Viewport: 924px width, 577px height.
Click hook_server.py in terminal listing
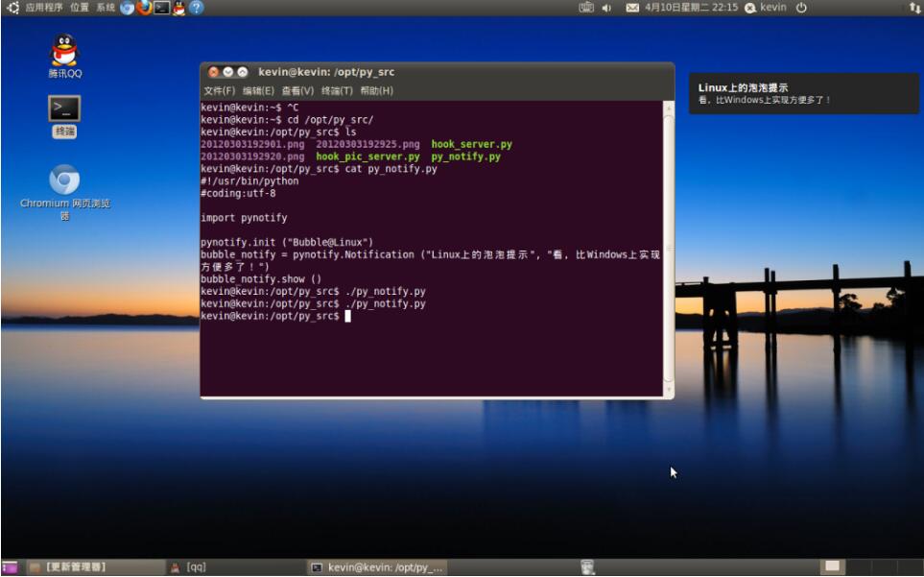point(471,144)
